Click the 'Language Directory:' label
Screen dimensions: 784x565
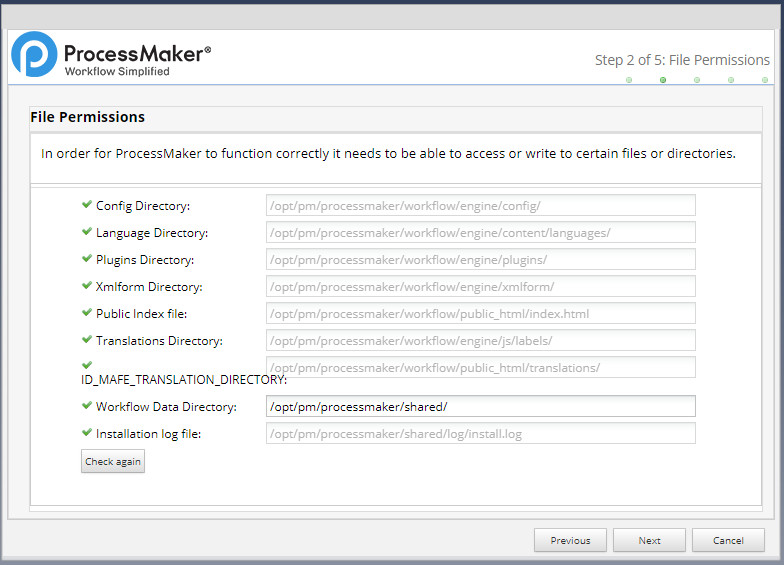[152, 233]
